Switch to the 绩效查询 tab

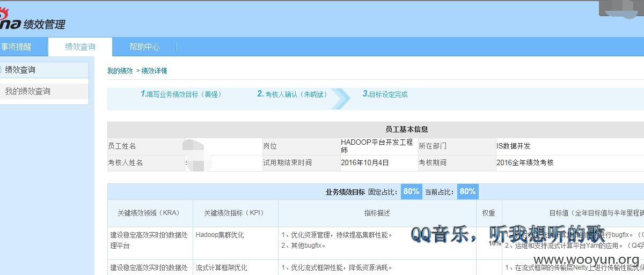pos(80,47)
